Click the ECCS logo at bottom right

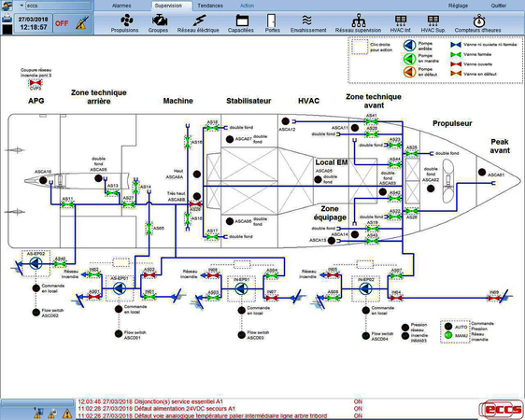501,410
